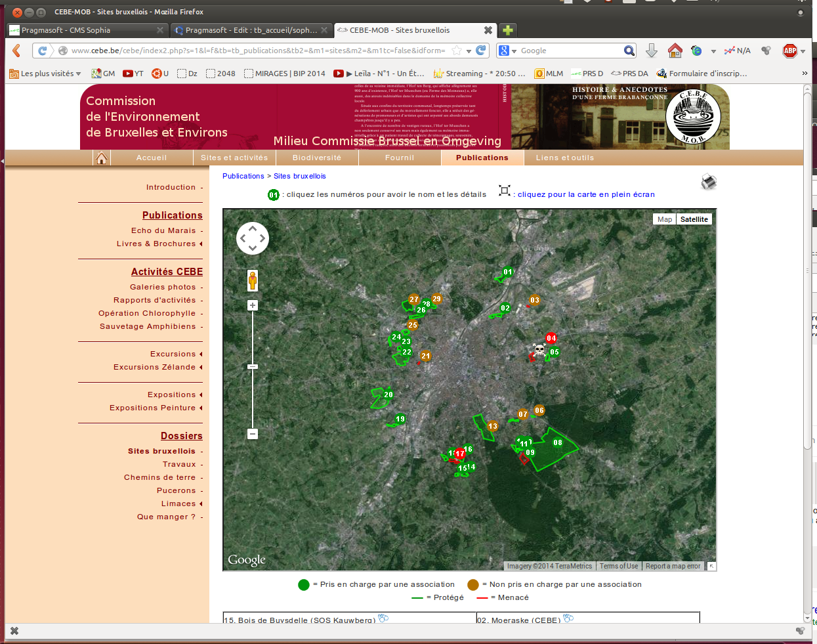Expand the Expositions submenu
The image size is (817, 644).
[201, 395]
